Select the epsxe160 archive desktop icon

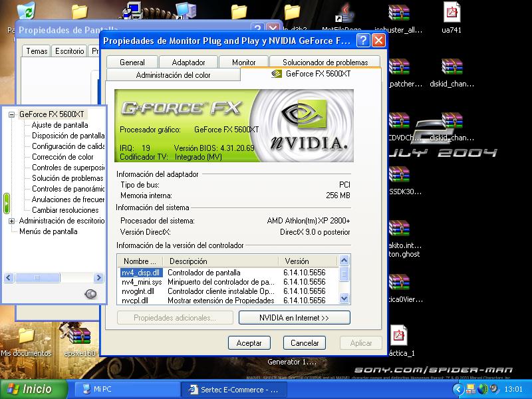click(x=79, y=334)
